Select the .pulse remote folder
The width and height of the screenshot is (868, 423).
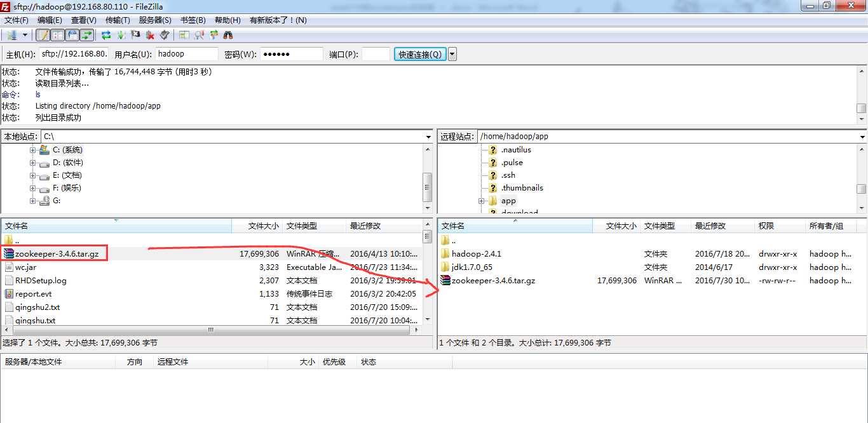point(512,163)
